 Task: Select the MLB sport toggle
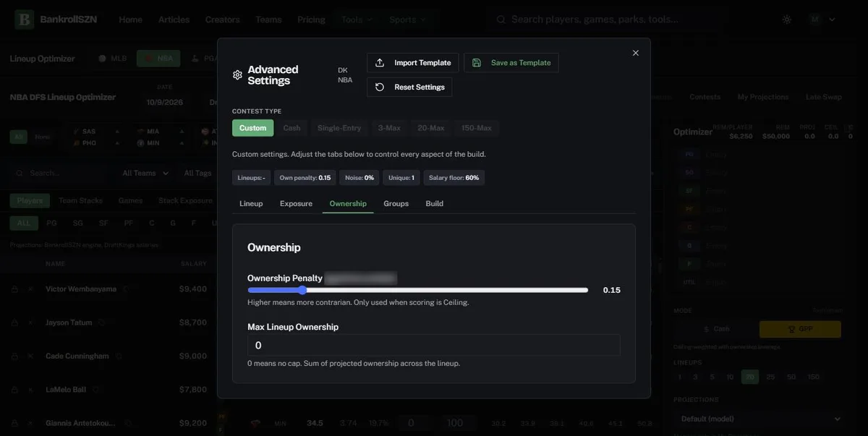[112, 59]
